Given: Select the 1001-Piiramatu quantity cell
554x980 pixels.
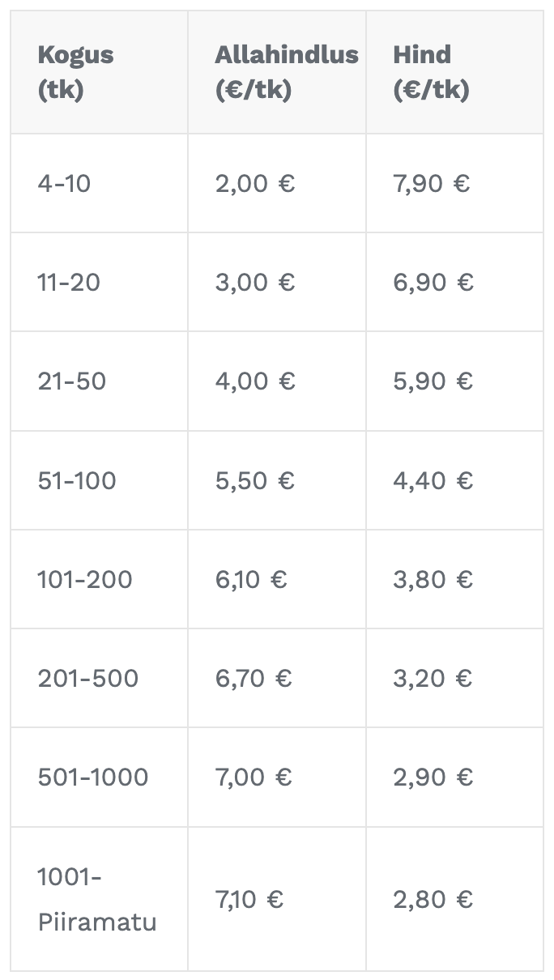Looking at the screenshot, I should (96, 899).
